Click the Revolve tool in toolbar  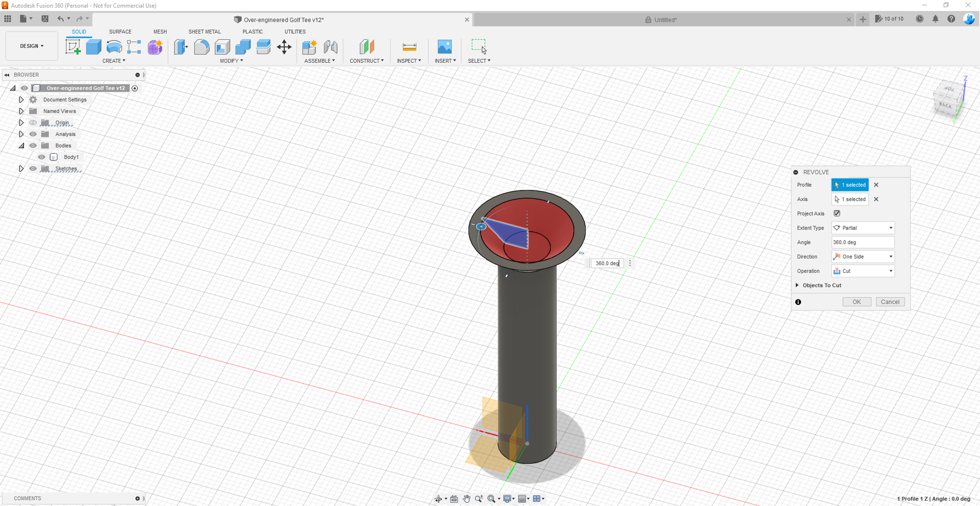click(114, 47)
